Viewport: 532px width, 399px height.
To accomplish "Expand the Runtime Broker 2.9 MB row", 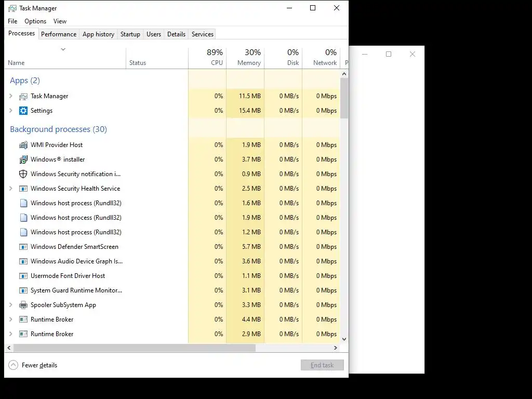I will pos(10,334).
